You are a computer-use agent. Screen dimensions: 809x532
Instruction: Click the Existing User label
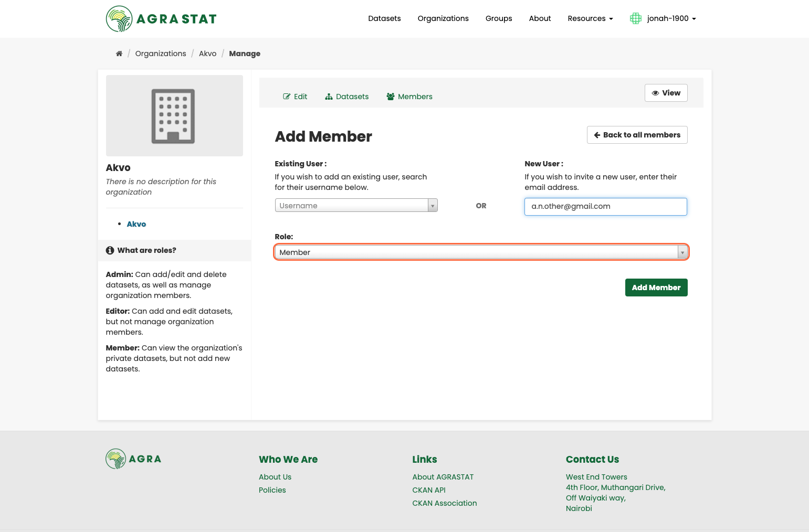click(301, 164)
